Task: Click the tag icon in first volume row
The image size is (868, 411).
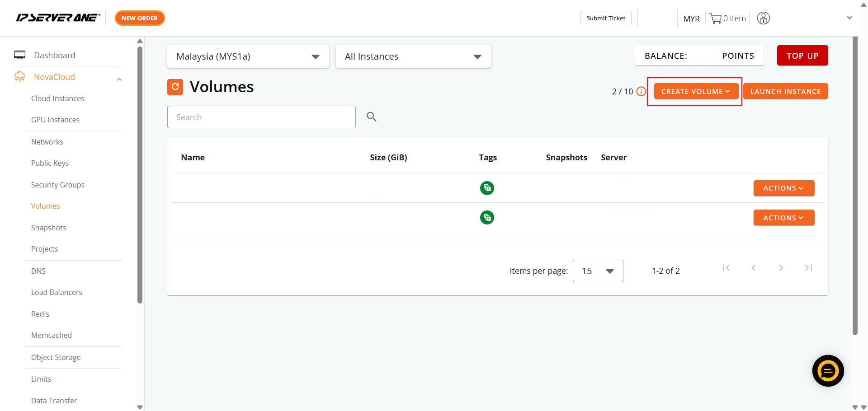Action: click(x=487, y=188)
